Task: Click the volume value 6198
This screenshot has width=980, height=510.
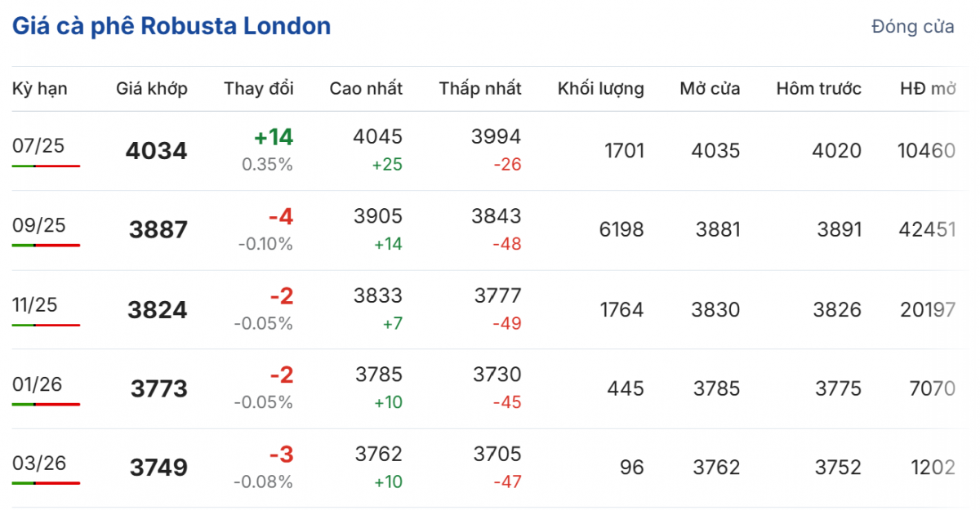Action: click(x=621, y=230)
